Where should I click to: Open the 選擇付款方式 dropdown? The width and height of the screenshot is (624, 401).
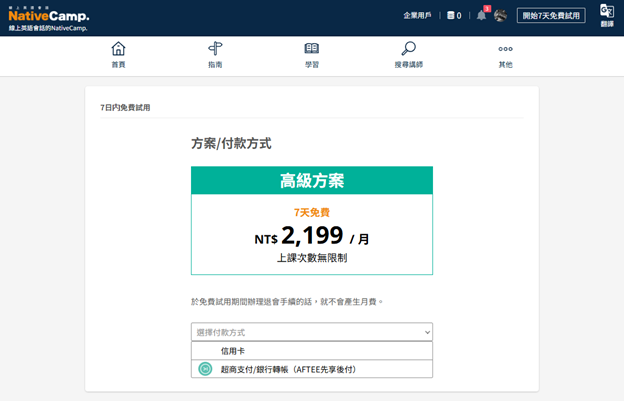tap(312, 332)
